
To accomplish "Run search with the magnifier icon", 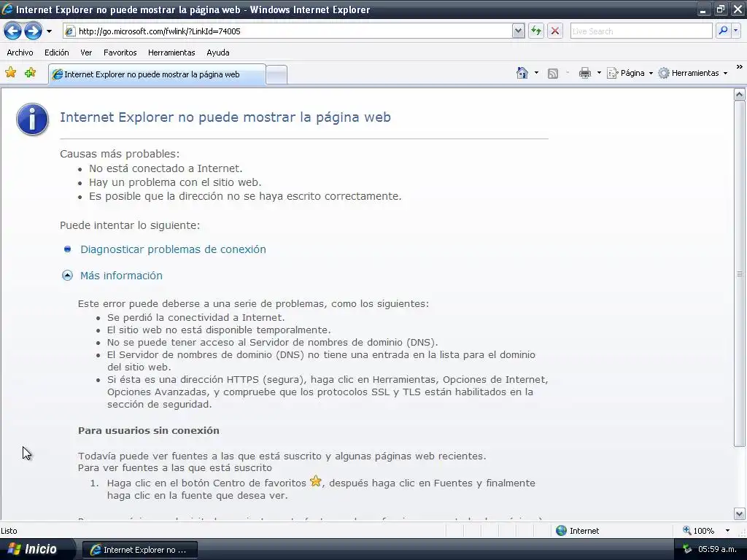I will click(x=723, y=31).
